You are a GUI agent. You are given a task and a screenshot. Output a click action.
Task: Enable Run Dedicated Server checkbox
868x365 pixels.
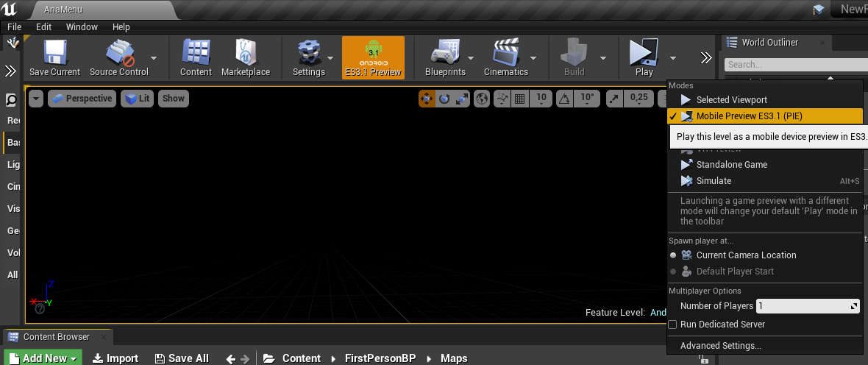672,324
